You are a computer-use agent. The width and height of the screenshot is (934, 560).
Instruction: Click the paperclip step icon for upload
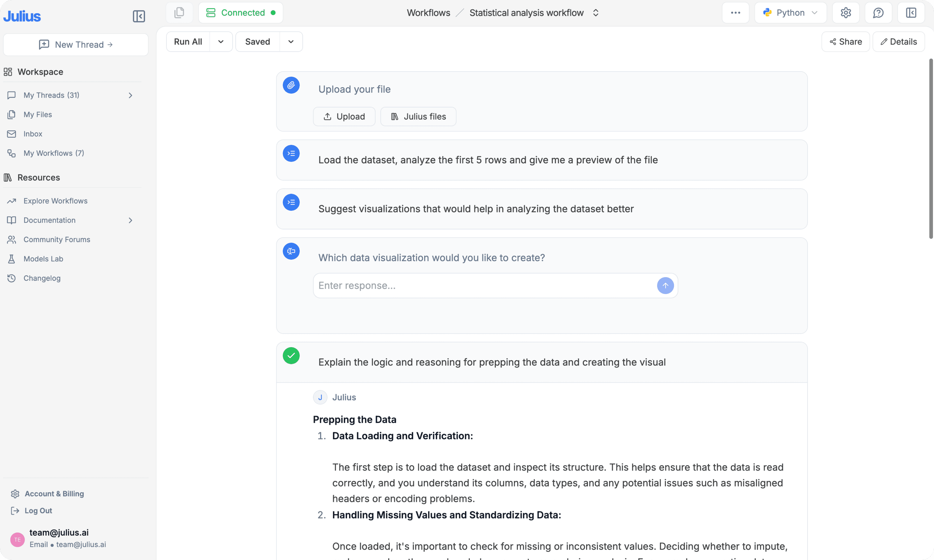[291, 85]
